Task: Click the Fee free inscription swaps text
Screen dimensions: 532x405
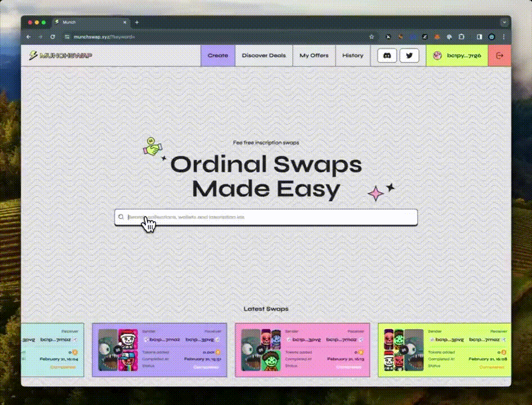Action: 266,142
